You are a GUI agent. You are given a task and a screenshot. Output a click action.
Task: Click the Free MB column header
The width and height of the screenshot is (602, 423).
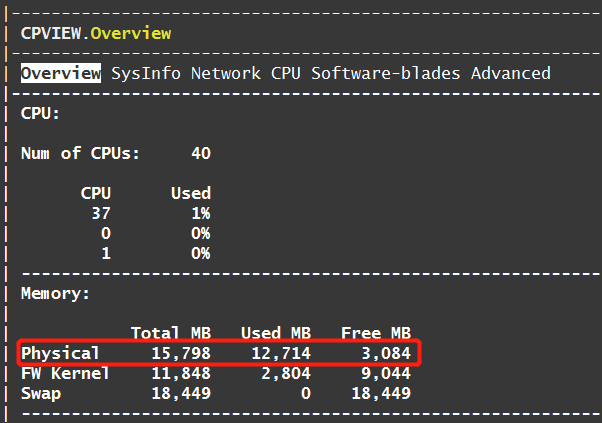tap(376, 333)
